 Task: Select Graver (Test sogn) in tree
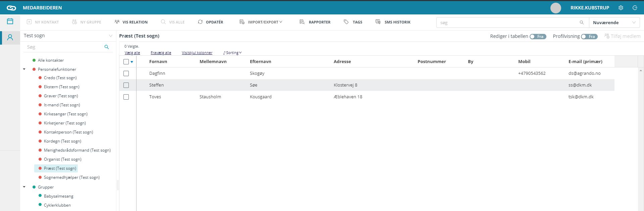[61, 96]
